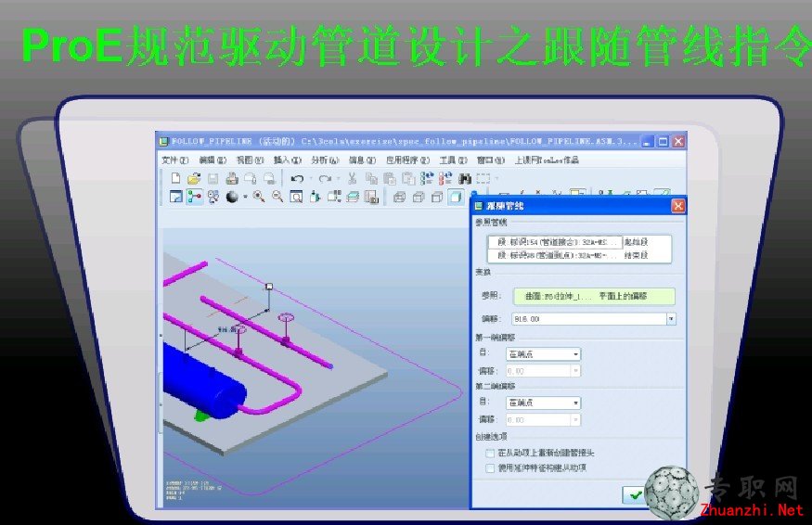This screenshot has height=525, width=812.
Task: Click the Cut scissors icon
Action: [352, 179]
